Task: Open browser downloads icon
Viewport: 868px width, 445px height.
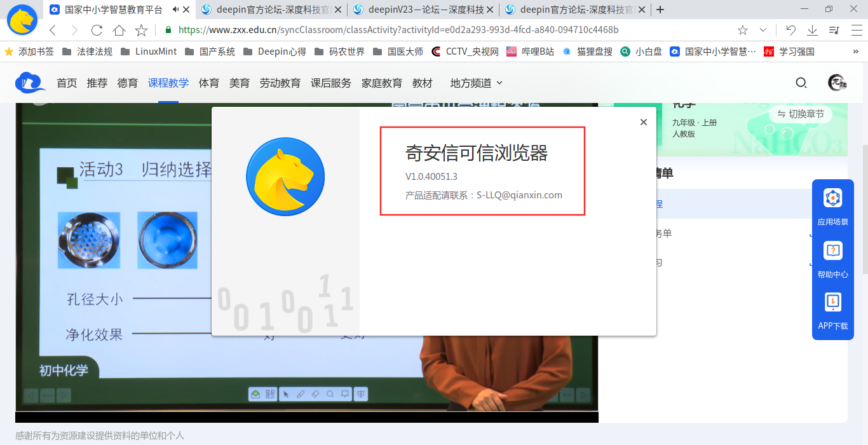Action: click(812, 29)
